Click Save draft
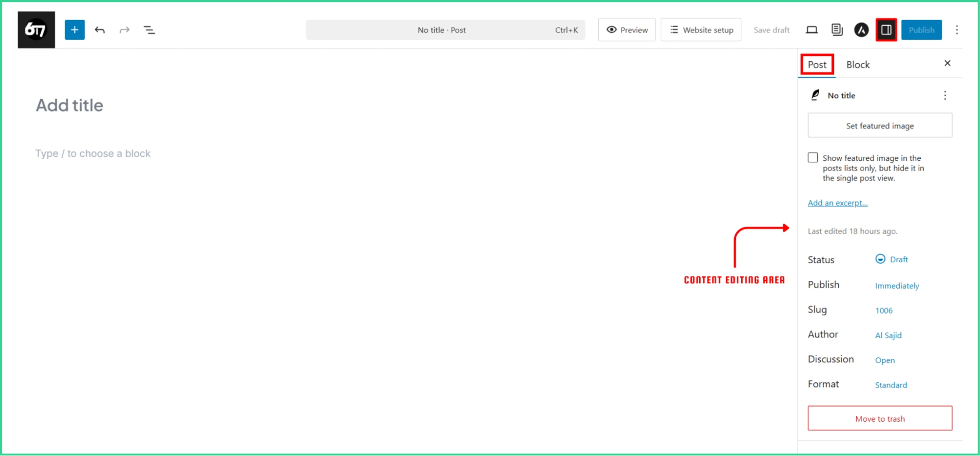The width and height of the screenshot is (980, 456). pyautogui.click(x=771, y=30)
